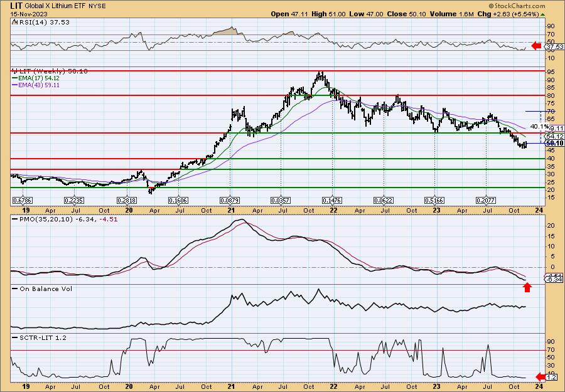Click the High 51.00 value
Image resolution: width=565 pixels, height=392 pixels.
[328, 14]
